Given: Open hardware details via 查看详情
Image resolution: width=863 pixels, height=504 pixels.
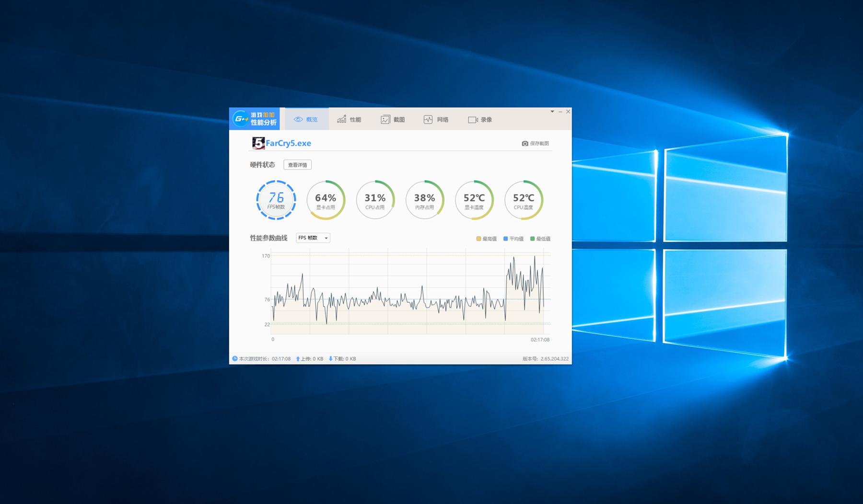Looking at the screenshot, I should (297, 165).
